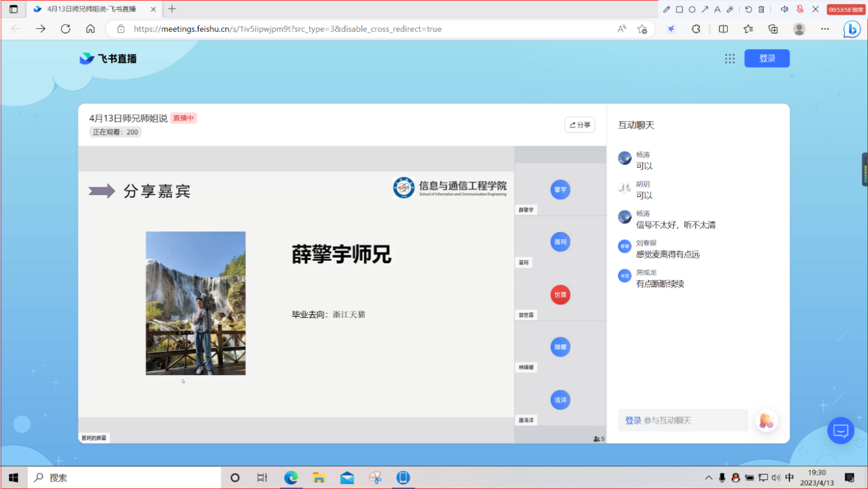Open the Feishu apps grid icon
Screen dimensions: 868x489
click(x=729, y=58)
